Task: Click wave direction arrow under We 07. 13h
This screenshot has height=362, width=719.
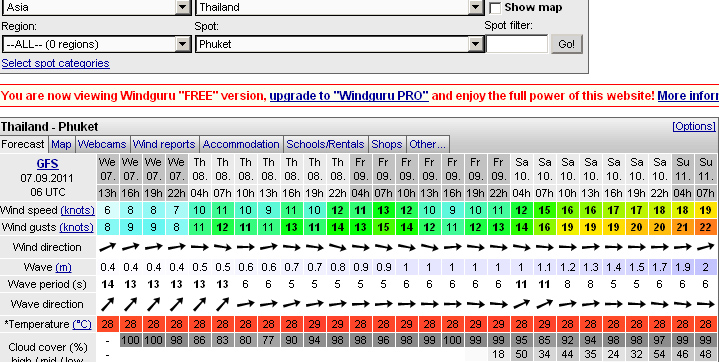Action: point(108,304)
